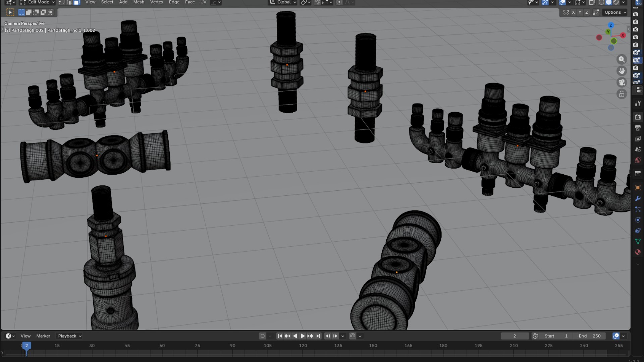Set selection mode to Subtract

tap(36, 12)
